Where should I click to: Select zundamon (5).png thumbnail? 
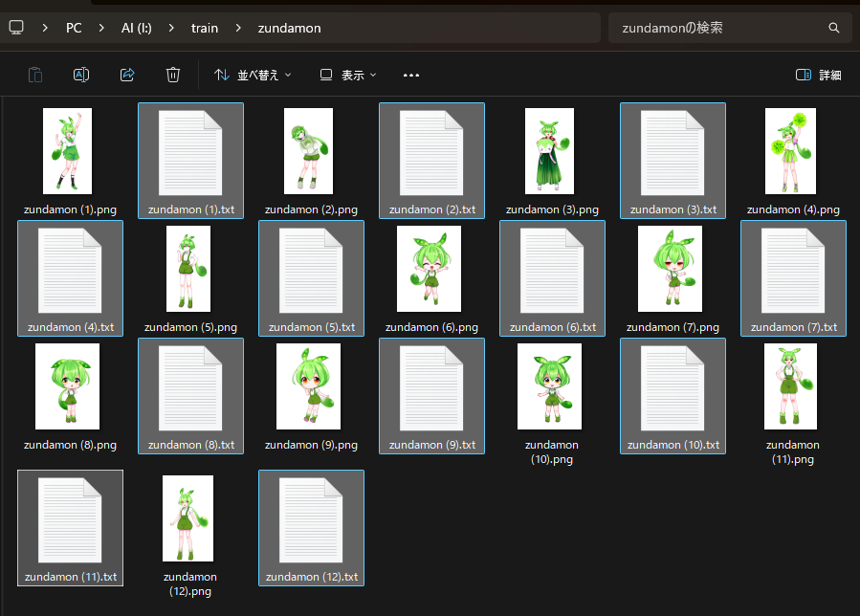(x=188, y=269)
